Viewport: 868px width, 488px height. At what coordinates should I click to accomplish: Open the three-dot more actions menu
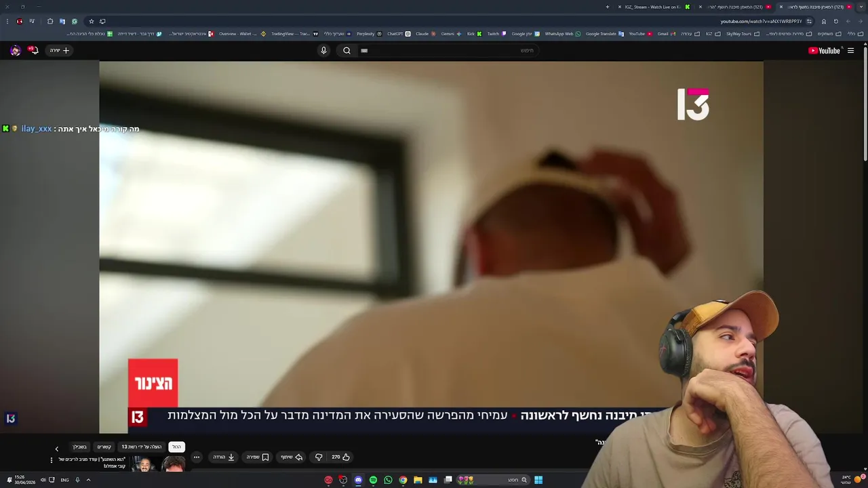point(197,457)
